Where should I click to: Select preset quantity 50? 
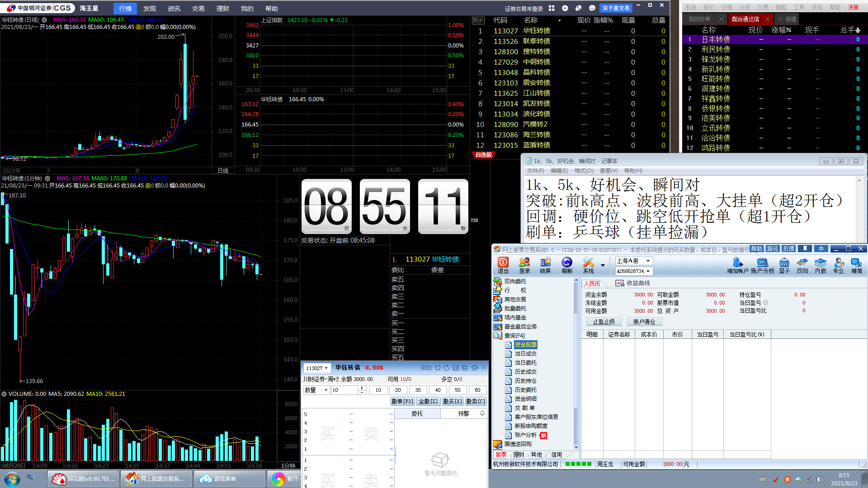[458, 390]
